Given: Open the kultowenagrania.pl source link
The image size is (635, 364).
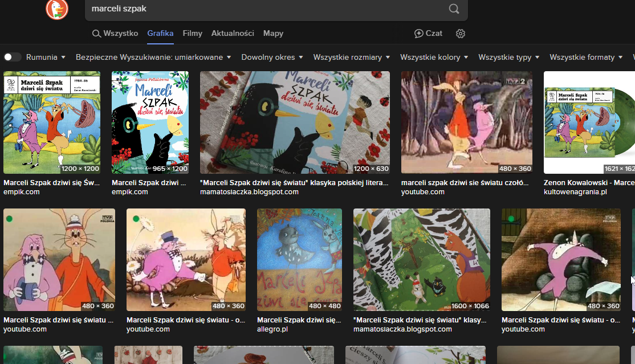Looking at the screenshot, I should coord(575,192).
